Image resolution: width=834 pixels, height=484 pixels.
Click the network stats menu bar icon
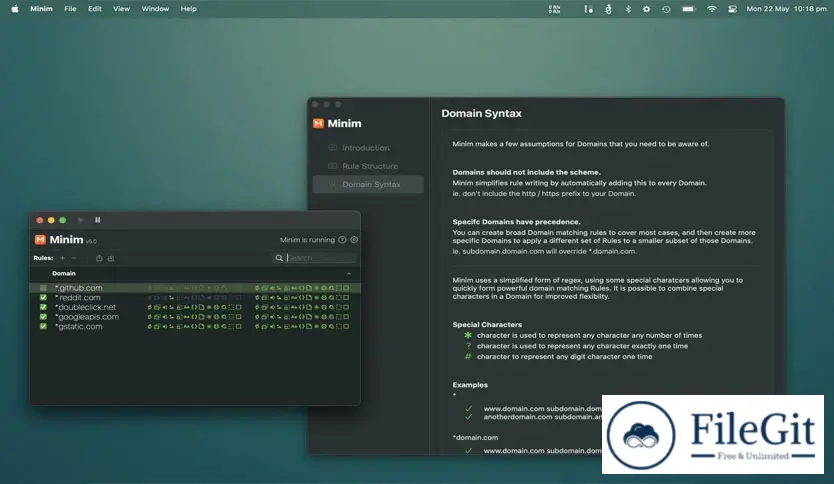coord(554,9)
